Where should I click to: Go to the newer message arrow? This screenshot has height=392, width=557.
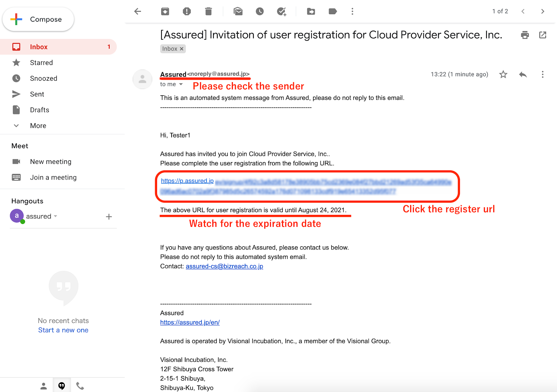523,11
